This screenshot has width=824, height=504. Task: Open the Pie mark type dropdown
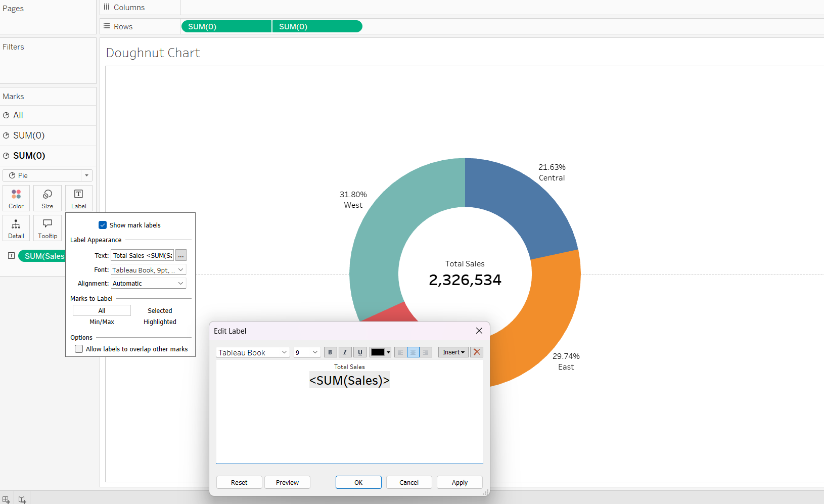pyautogui.click(x=48, y=175)
